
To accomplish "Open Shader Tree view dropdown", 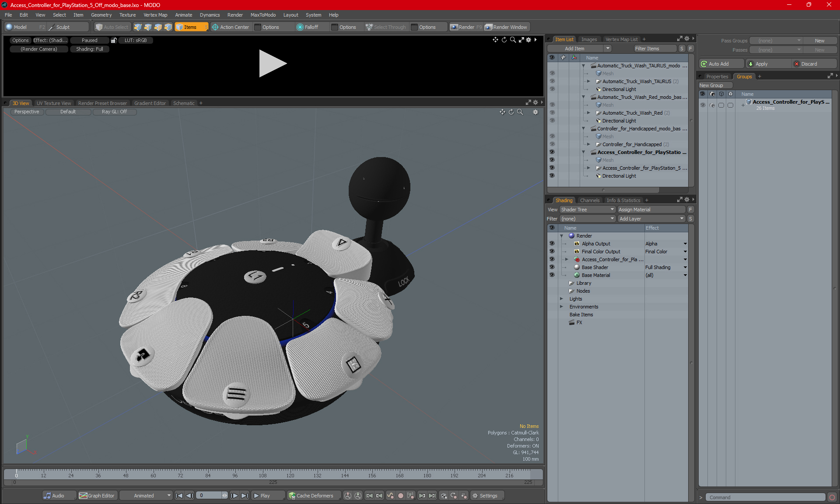I will point(588,210).
